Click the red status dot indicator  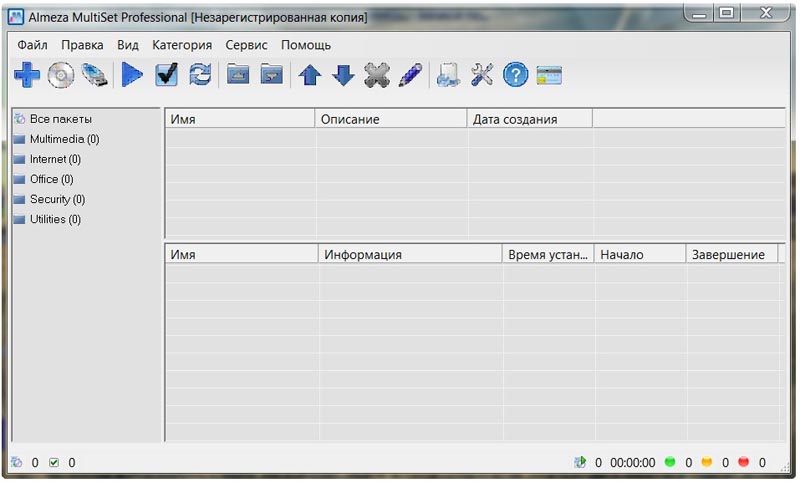[x=743, y=462]
